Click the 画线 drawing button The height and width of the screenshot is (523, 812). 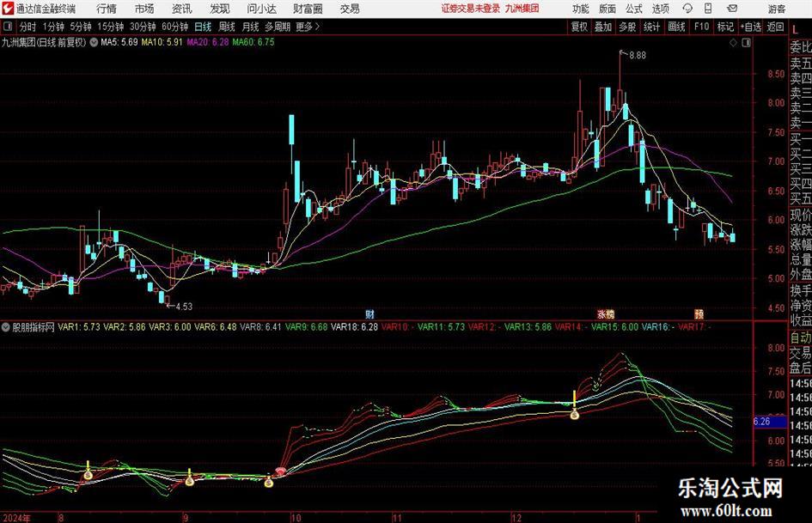coord(676,27)
